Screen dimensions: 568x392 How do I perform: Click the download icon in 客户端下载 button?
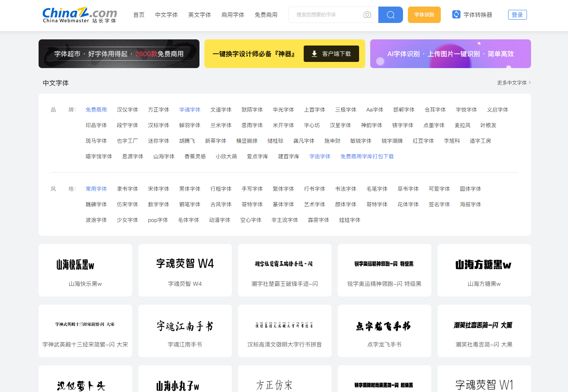[x=314, y=54]
